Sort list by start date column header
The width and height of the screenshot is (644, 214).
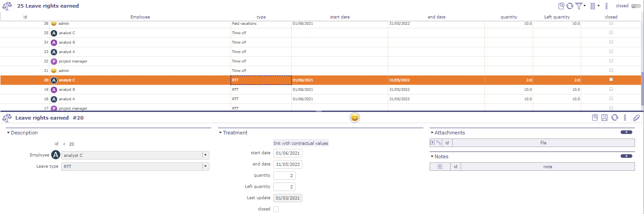tap(339, 17)
